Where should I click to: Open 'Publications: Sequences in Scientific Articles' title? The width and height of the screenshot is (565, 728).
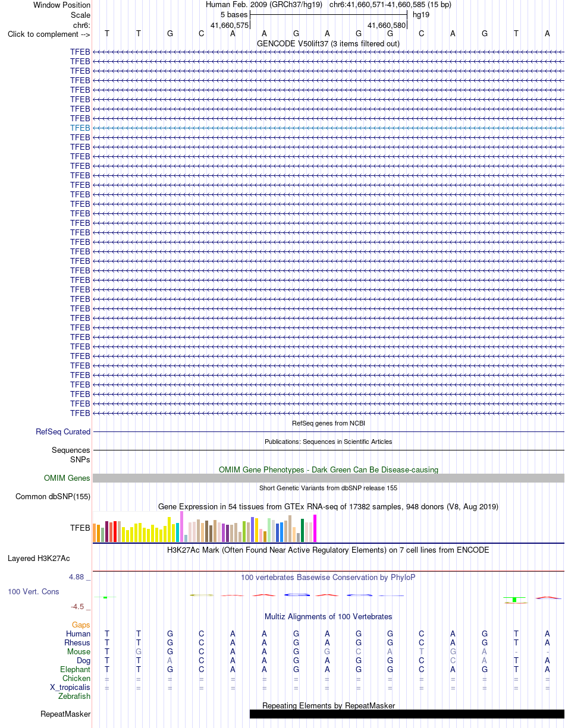[328, 442]
